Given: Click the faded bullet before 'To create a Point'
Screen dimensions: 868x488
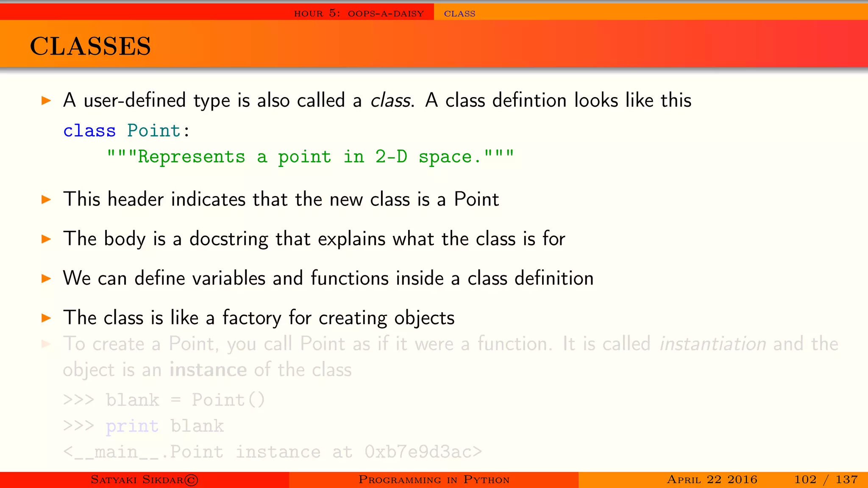Looking at the screenshot, I should 46,344.
